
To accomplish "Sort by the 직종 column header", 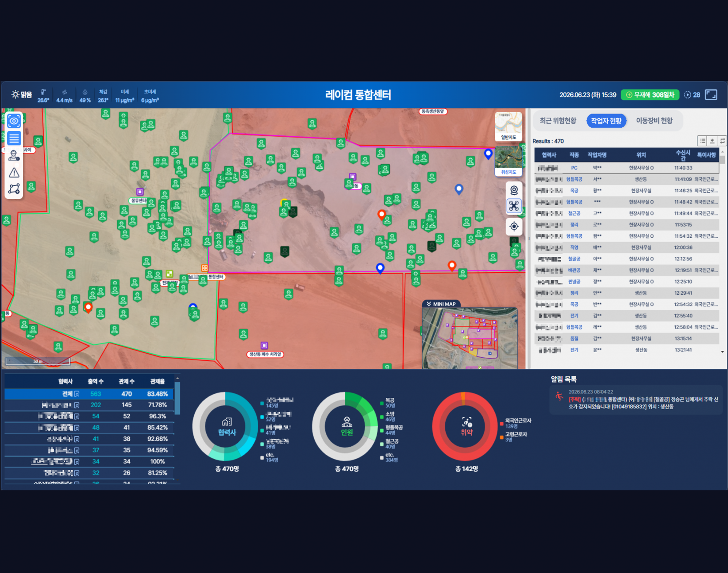I will [x=574, y=155].
